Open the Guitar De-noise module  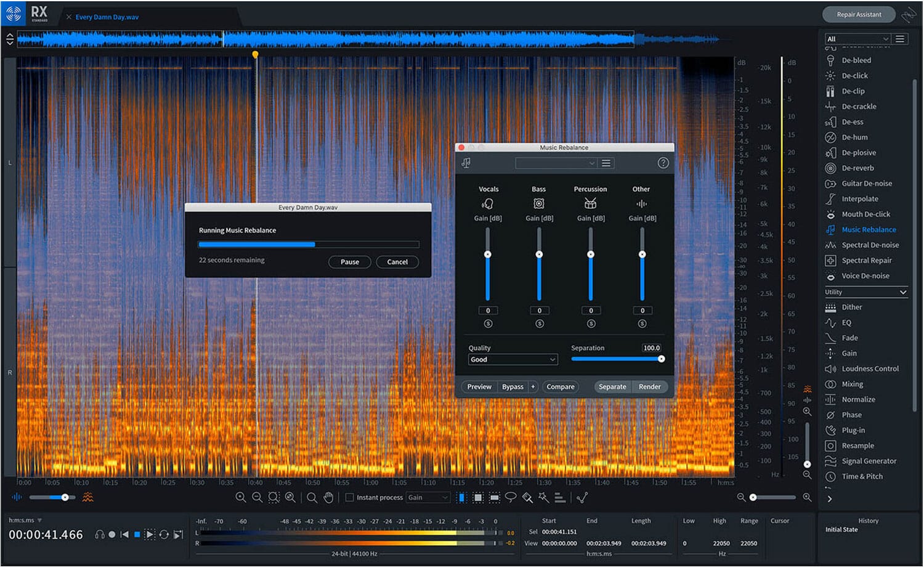coord(867,184)
